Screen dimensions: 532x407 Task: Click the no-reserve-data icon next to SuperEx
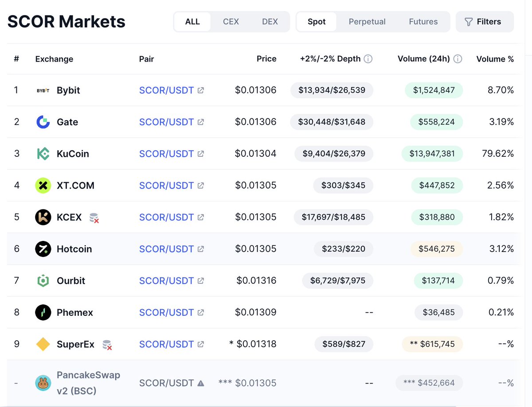[x=106, y=345]
